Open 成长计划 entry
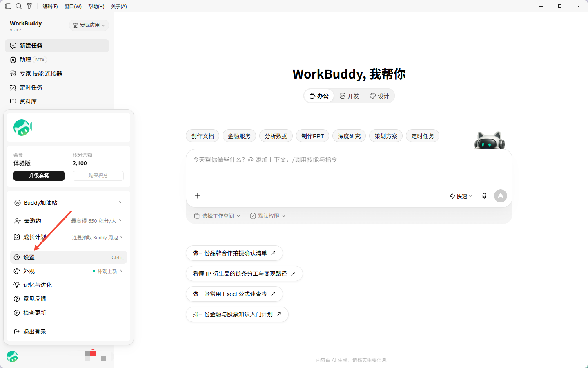Viewport: 588px width, 368px height. tap(69, 237)
